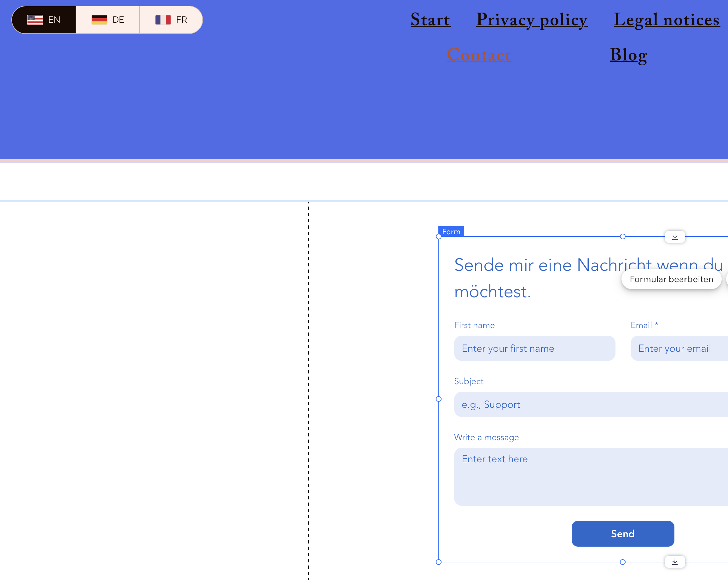This screenshot has height=580, width=728.
Task: Click the French flag icon
Action: click(163, 20)
